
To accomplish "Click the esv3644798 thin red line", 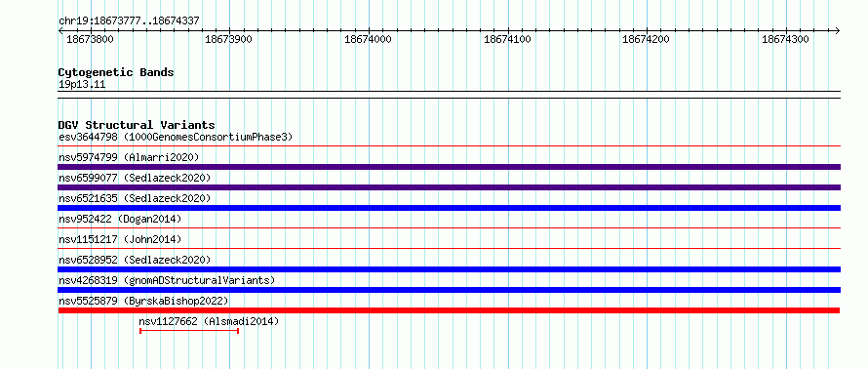I will 449,146.
